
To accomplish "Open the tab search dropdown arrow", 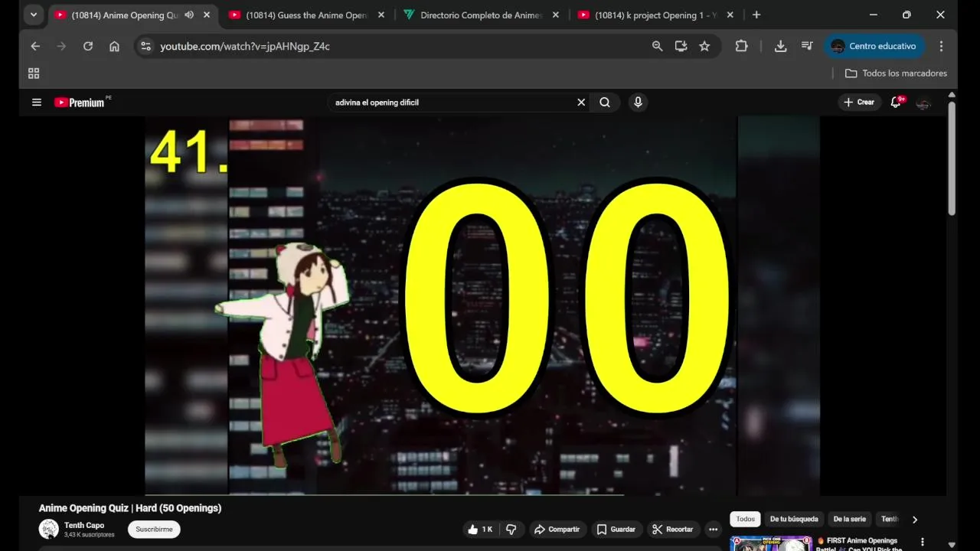I will tap(33, 15).
